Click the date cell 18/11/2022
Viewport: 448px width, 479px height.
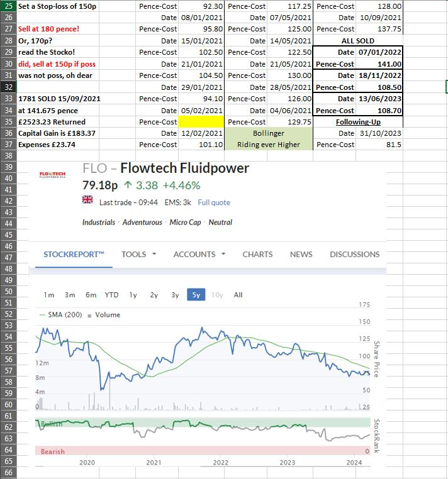(x=379, y=75)
